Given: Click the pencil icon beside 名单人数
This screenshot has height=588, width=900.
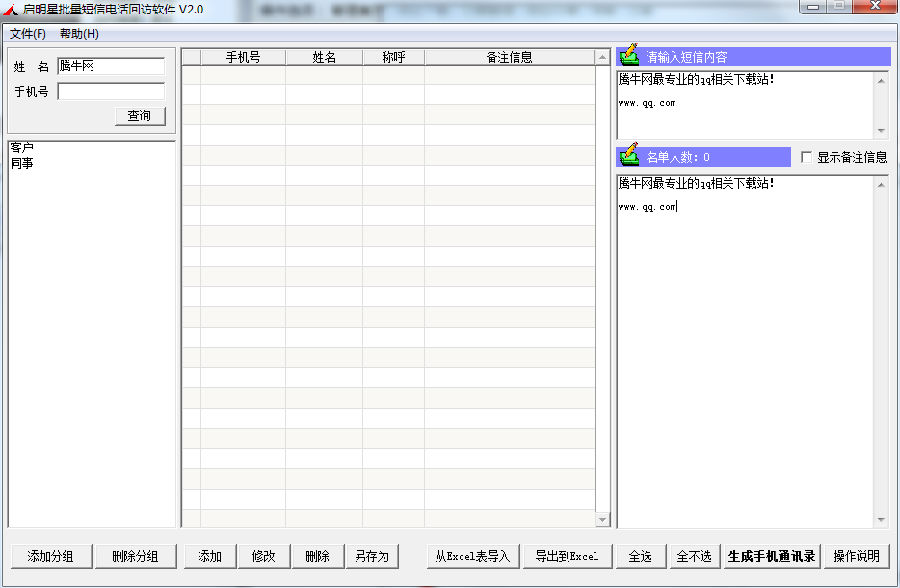Looking at the screenshot, I should click(x=630, y=156).
